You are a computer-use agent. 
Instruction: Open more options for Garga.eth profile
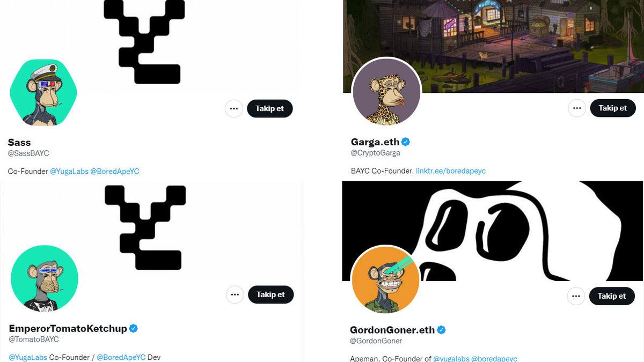pyautogui.click(x=577, y=108)
